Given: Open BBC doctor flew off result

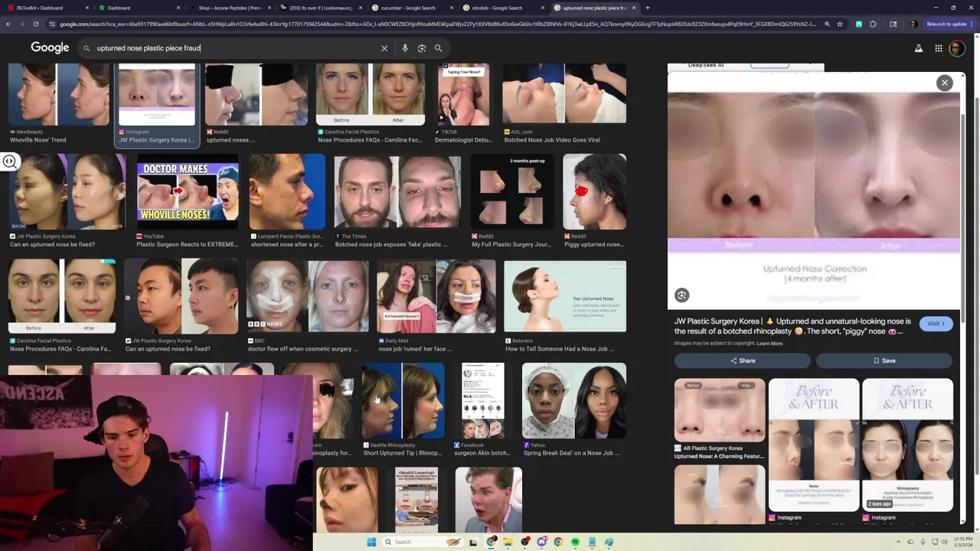Looking at the screenshot, I should click(x=307, y=306).
